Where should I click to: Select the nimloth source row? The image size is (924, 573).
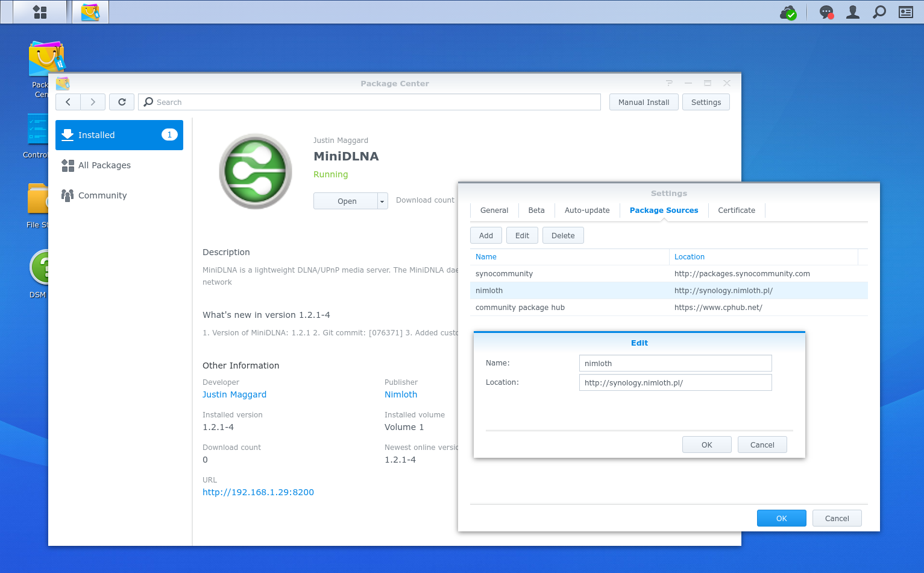click(x=669, y=291)
